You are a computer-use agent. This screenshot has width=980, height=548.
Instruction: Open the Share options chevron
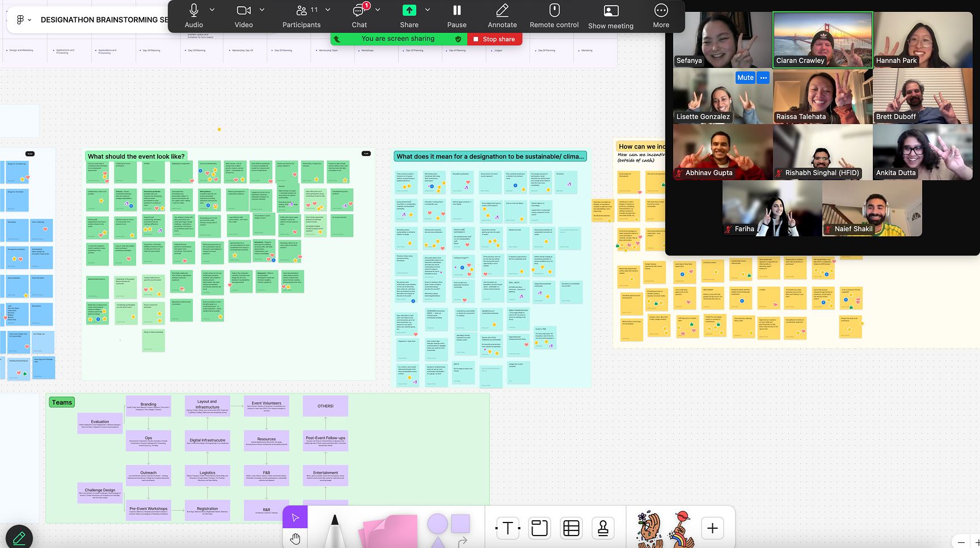(428, 10)
